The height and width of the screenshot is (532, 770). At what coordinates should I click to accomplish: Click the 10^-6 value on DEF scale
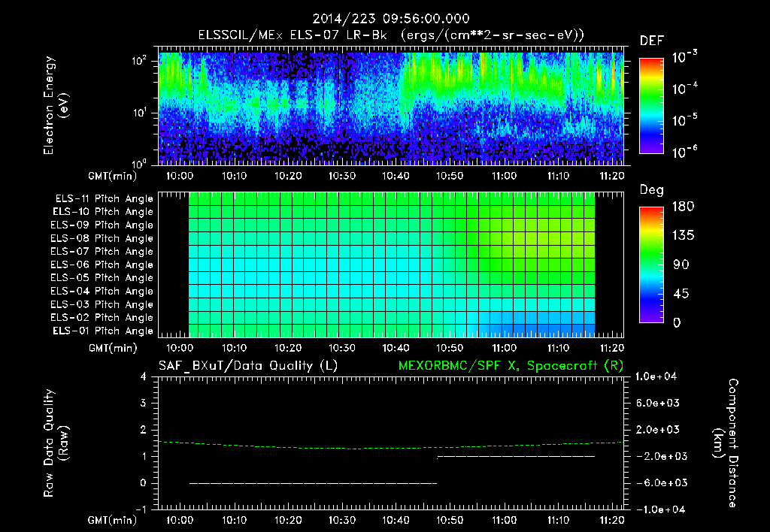click(684, 152)
